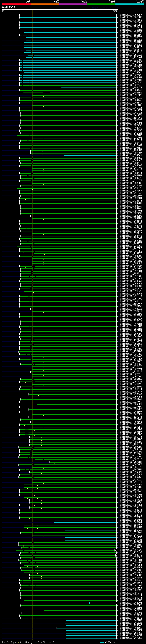Select label UniRef100_Q9SDT2
146x644 pixels.
[131, 37]
